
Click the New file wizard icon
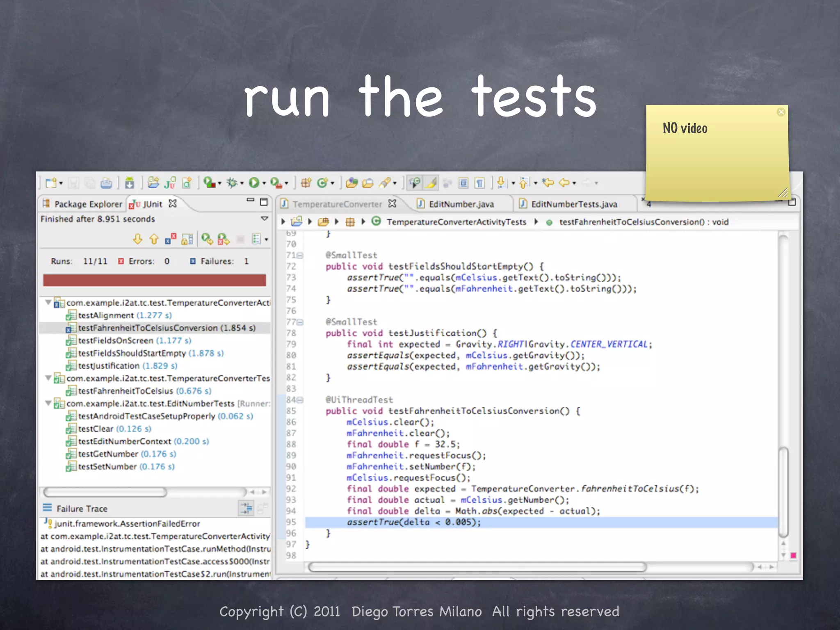[x=51, y=183]
